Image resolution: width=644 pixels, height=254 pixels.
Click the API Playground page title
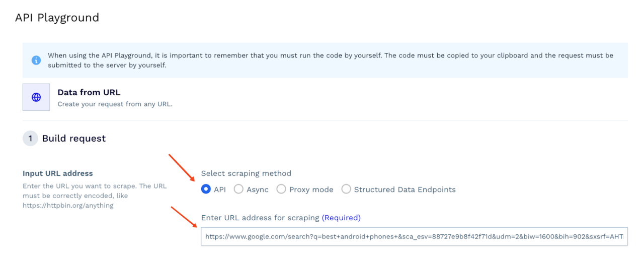[x=57, y=18]
